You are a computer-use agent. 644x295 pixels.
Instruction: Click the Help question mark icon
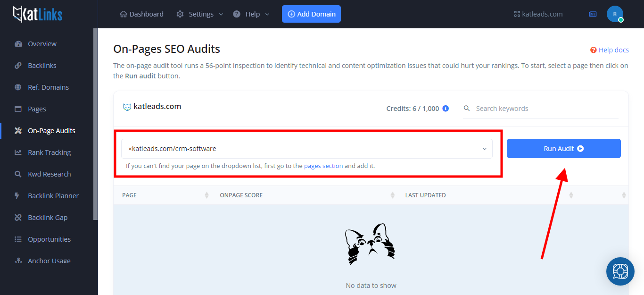click(x=237, y=14)
